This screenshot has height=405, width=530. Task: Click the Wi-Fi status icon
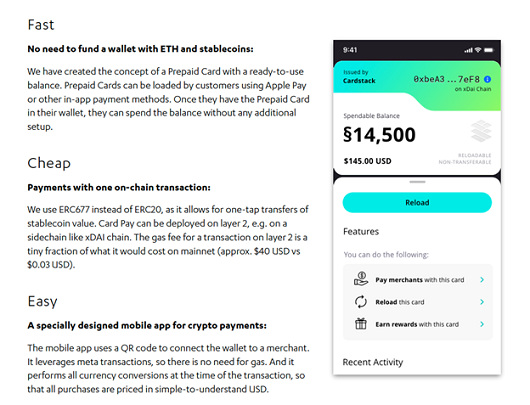(x=478, y=50)
